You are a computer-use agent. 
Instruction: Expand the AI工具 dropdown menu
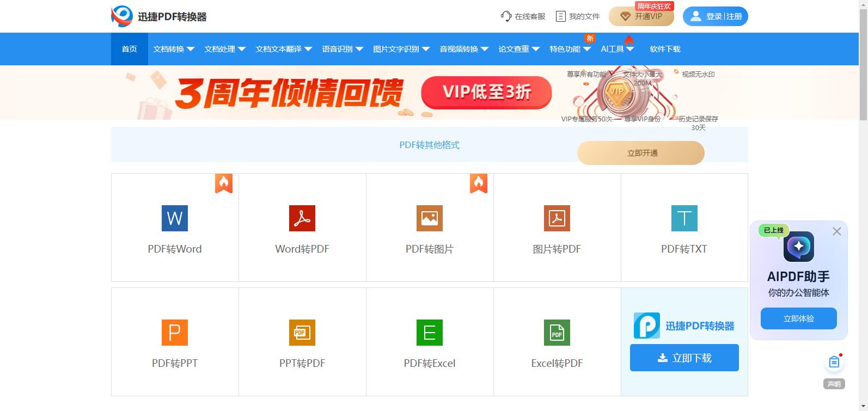(617, 49)
